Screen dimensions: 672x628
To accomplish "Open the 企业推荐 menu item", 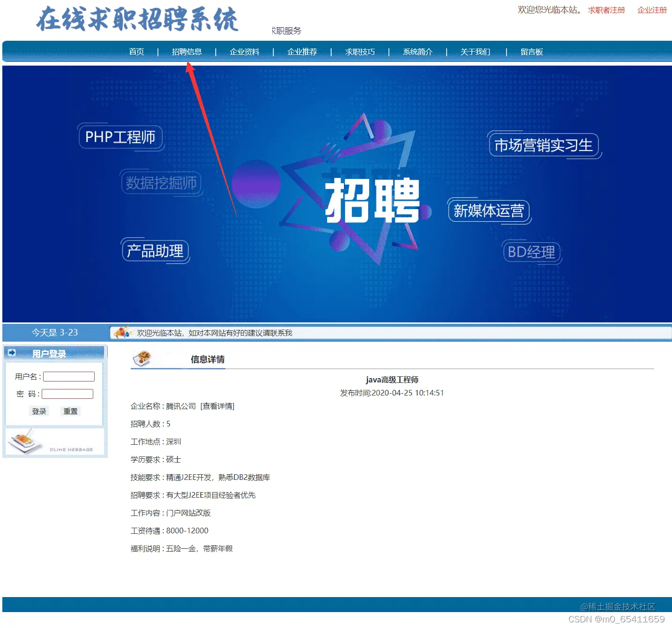I will 302,52.
